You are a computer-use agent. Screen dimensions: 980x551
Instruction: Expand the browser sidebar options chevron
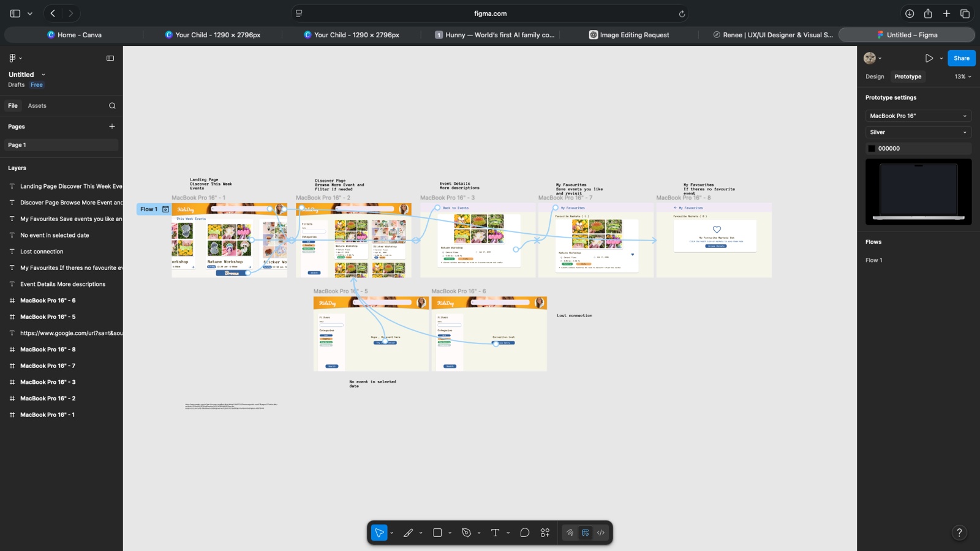click(30, 13)
